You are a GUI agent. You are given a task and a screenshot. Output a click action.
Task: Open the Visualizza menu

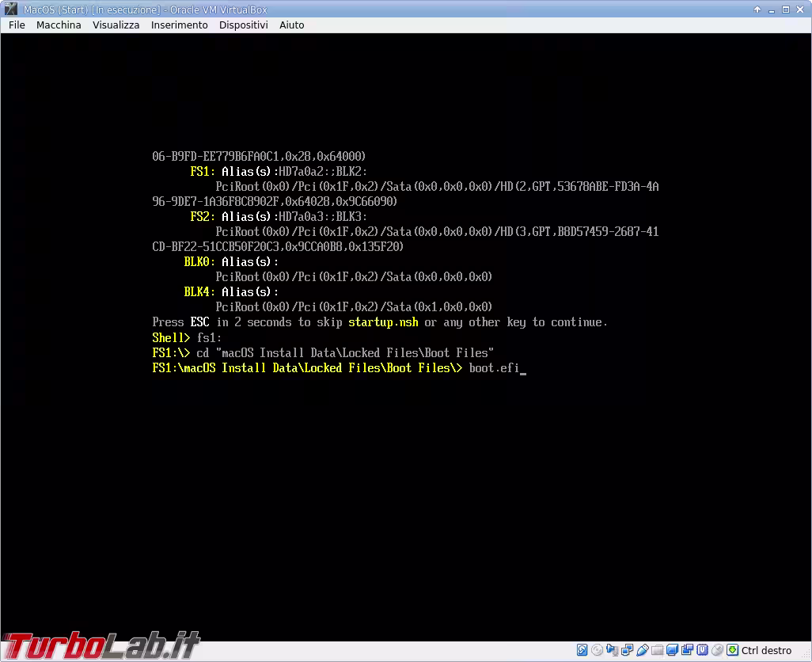116,25
